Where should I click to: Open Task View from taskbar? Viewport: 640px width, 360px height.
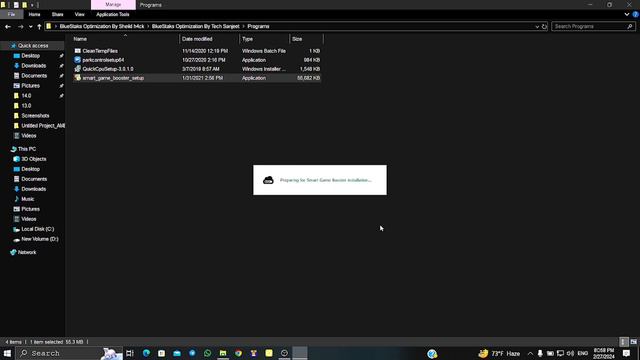(130, 353)
